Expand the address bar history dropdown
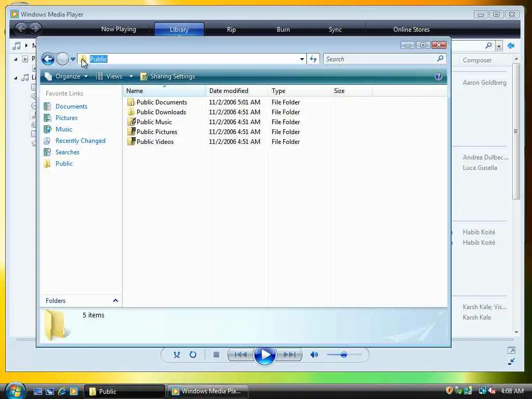532x399 pixels. click(x=302, y=59)
